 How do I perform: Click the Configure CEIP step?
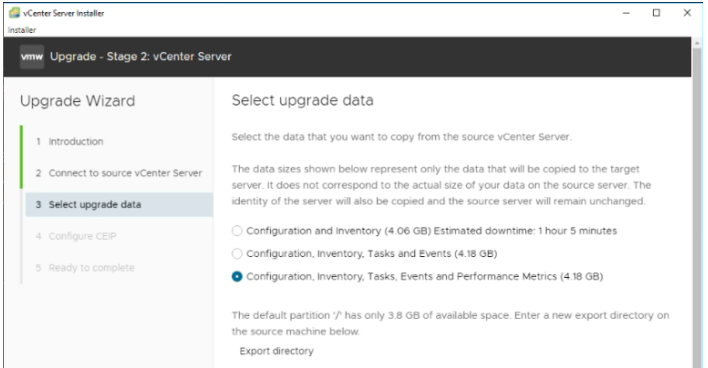click(76, 236)
